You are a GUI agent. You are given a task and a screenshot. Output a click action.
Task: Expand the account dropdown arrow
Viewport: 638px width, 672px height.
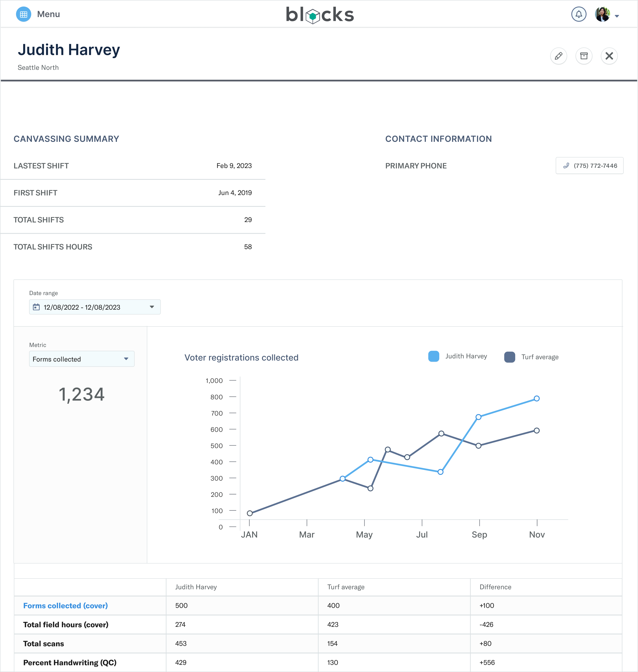click(617, 16)
